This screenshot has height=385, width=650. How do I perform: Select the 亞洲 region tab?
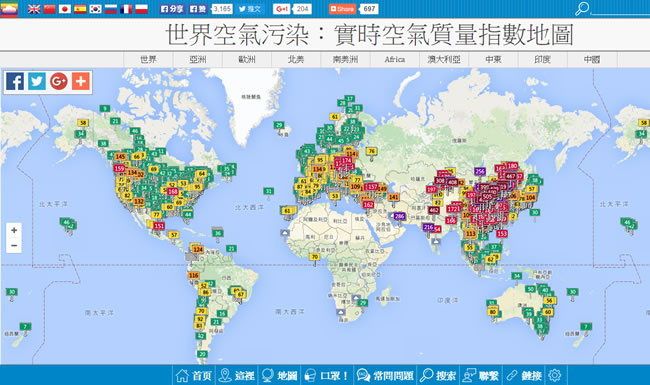(x=198, y=59)
